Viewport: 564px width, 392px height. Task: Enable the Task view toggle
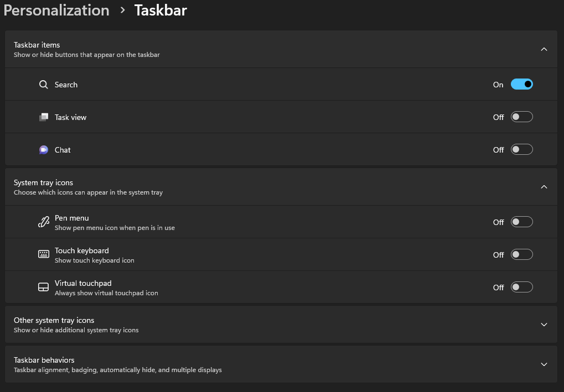click(x=521, y=117)
